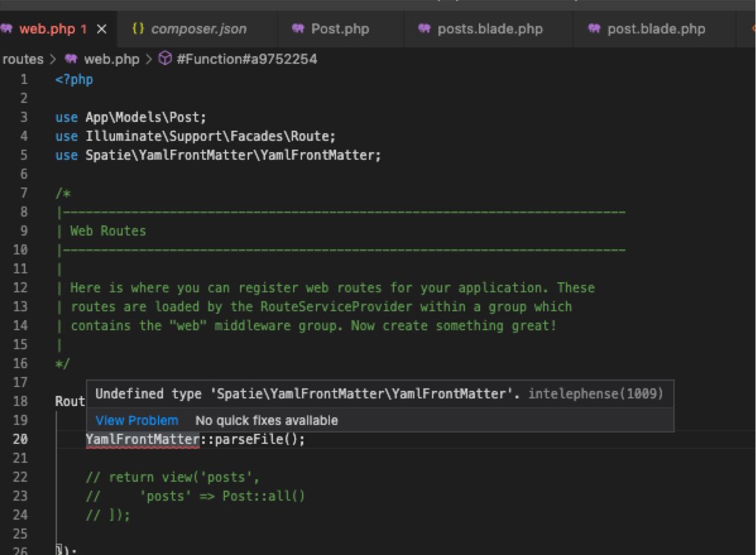Click the file icon on posts.blade.php tab

tap(424, 29)
